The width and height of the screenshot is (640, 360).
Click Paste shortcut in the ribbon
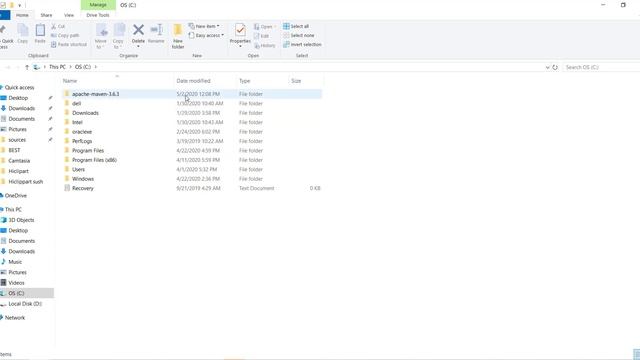pos(69,44)
